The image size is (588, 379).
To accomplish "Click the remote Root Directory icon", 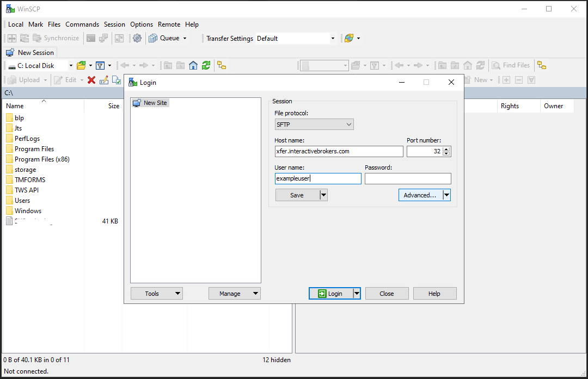I will click(x=455, y=66).
